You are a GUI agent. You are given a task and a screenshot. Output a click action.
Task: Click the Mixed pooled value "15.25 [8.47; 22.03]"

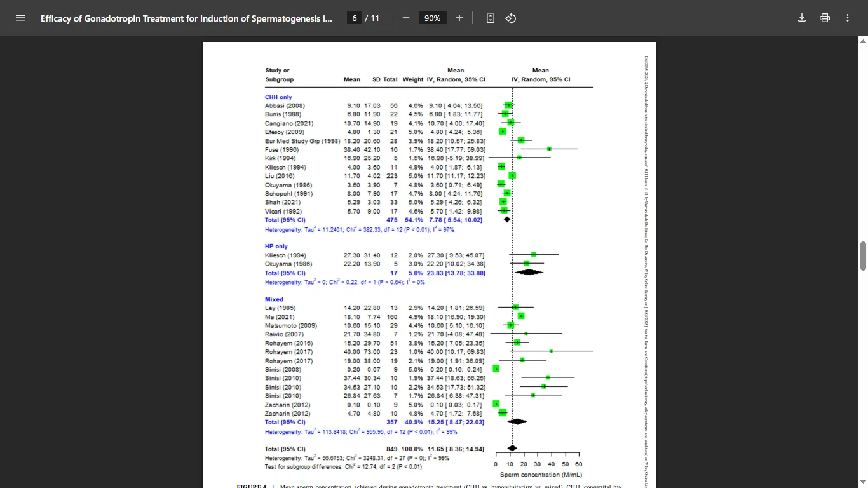[455, 422]
